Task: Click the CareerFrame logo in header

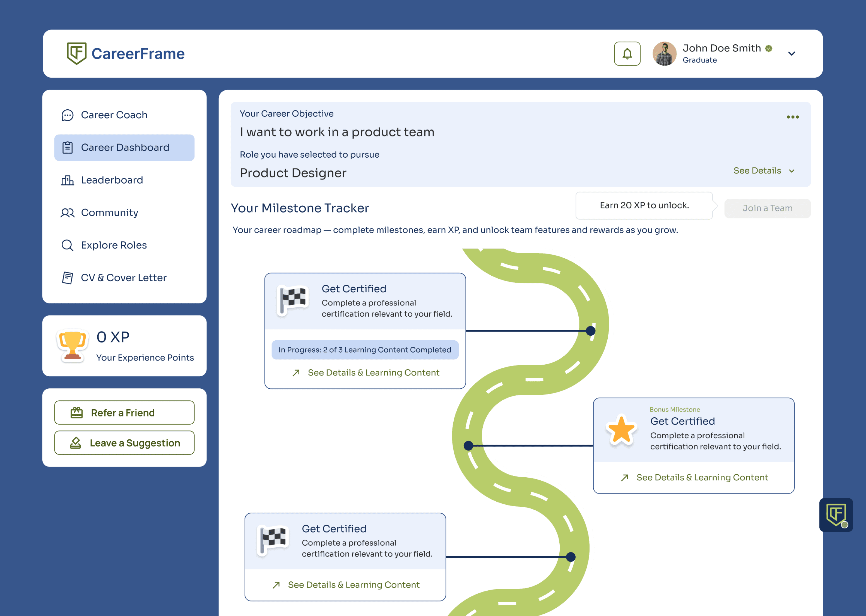Action: (x=126, y=54)
